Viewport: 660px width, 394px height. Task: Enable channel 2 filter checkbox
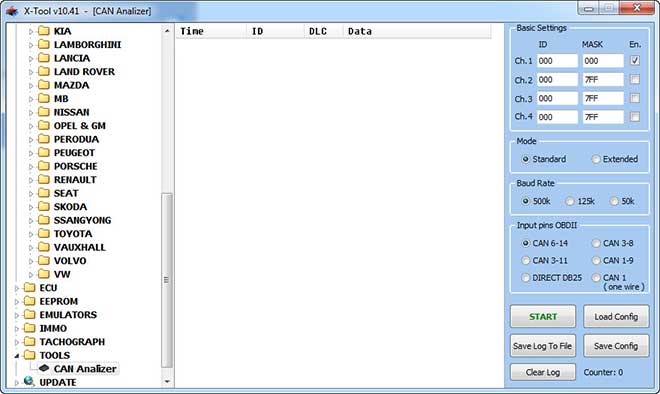click(635, 79)
